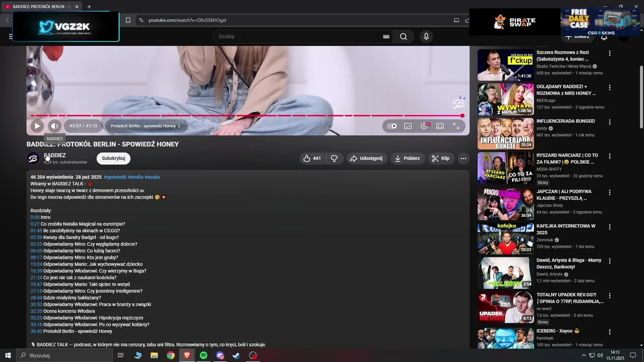Jump to chapter timestamp 38:43
Screen dimensions: 644x362
[36, 331]
